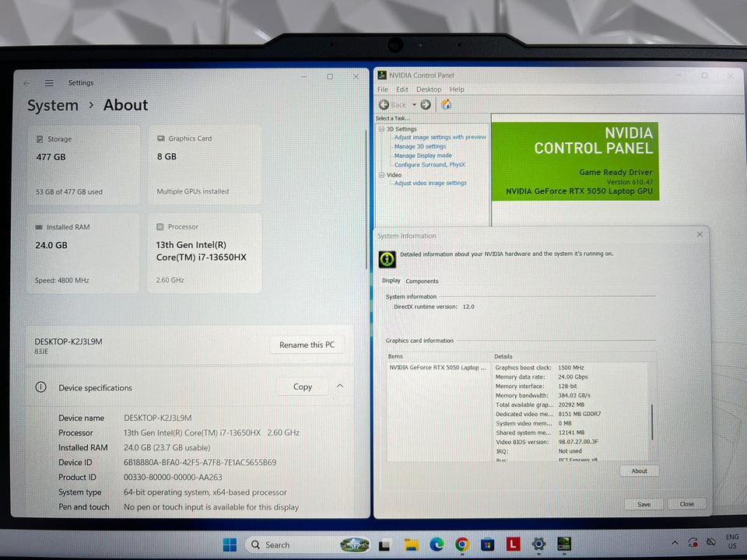Click the i7-13650HX Processor card
This screenshot has height=560, width=747.
pos(205,253)
